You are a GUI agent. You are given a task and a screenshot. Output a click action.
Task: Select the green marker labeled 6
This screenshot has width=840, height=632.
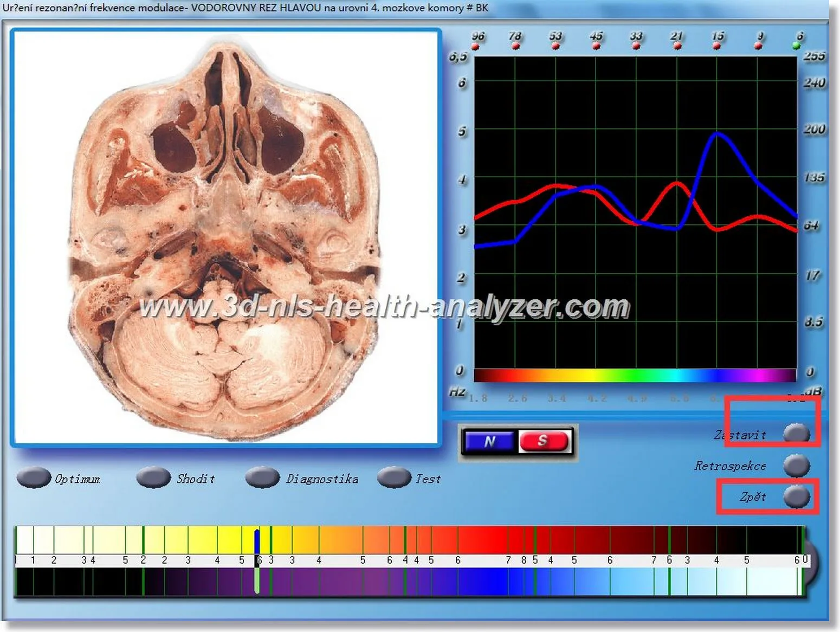[x=796, y=46]
